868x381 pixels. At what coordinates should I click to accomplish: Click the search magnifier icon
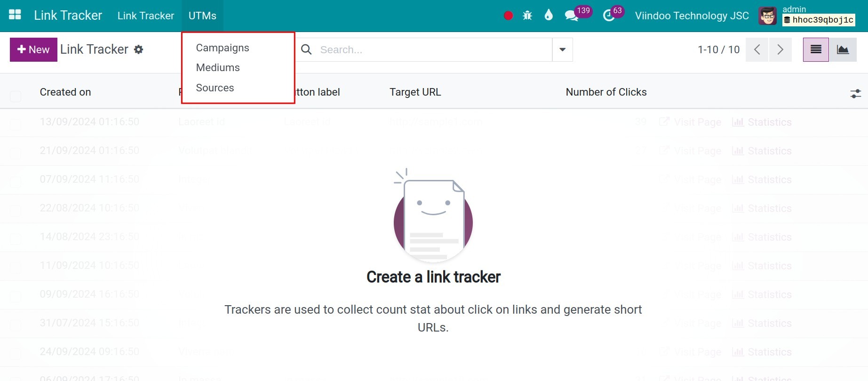click(306, 49)
